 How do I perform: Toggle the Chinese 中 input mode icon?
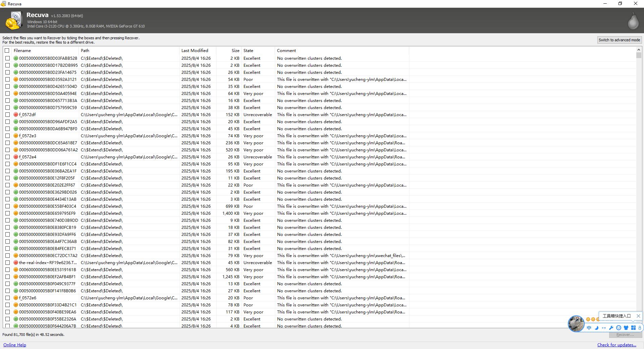pyautogui.click(x=589, y=328)
